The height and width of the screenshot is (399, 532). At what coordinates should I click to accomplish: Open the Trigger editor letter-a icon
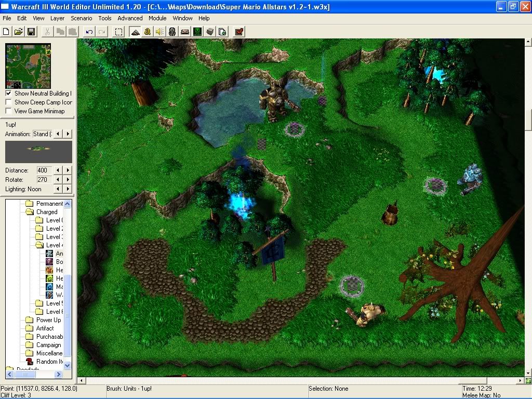click(x=147, y=32)
